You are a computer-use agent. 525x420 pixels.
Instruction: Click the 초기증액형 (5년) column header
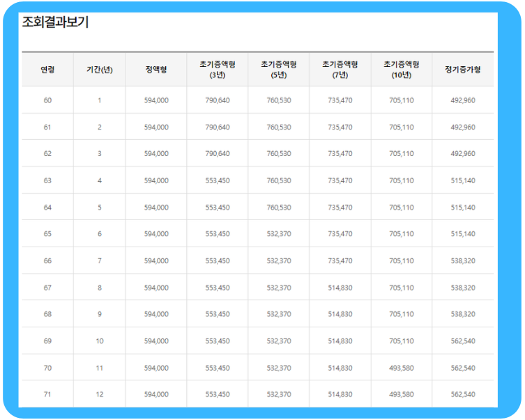[x=279, y=70]
